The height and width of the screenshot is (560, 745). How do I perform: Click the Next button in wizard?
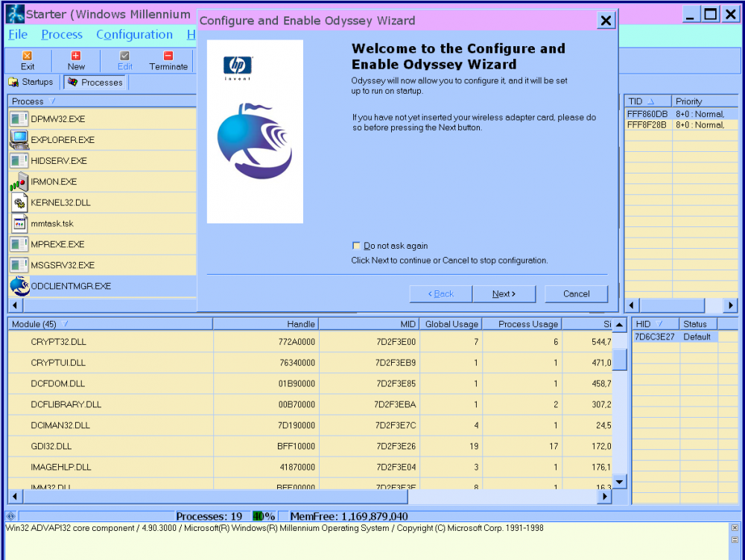click(504, 294)
